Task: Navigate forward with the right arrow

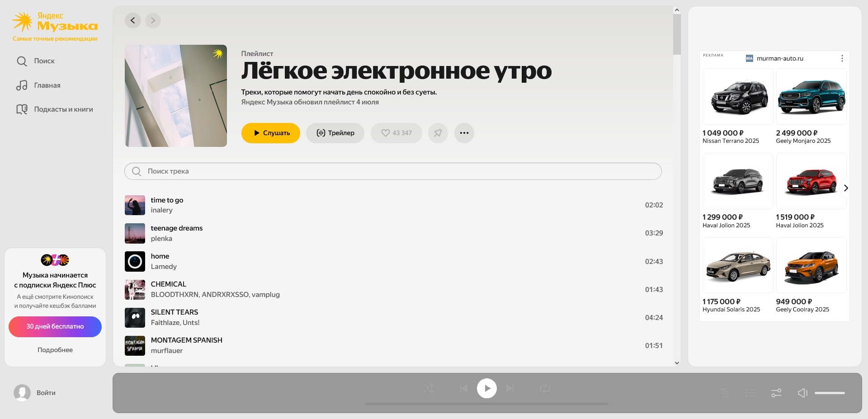Action: 152,20
